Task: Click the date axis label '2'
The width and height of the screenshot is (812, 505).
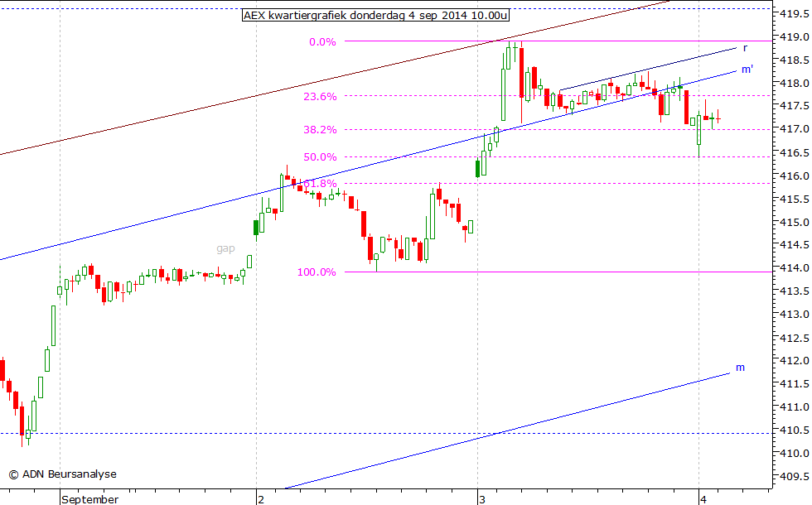Action: click(x=261, y=499)
